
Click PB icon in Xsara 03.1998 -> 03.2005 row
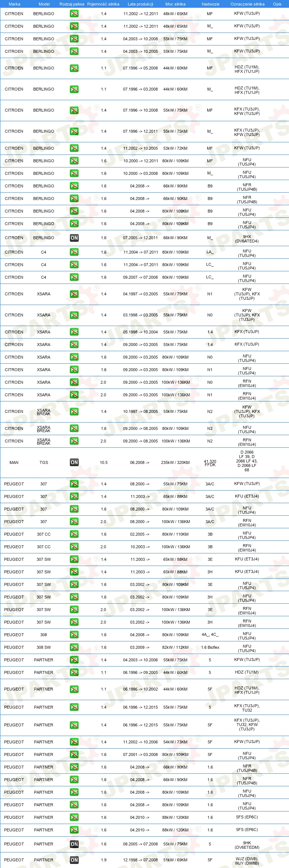pos(74,315)
